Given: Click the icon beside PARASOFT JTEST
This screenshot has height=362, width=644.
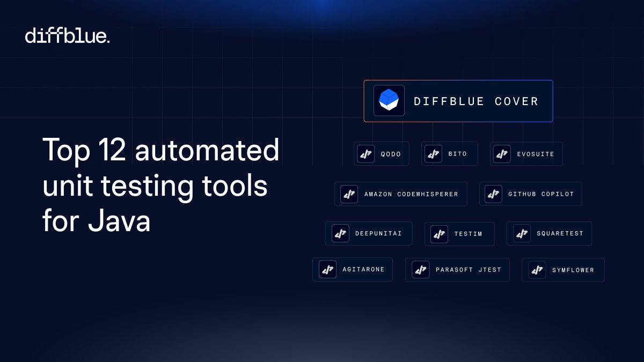Looking at the screenshot, I should (x=420, y=270).
